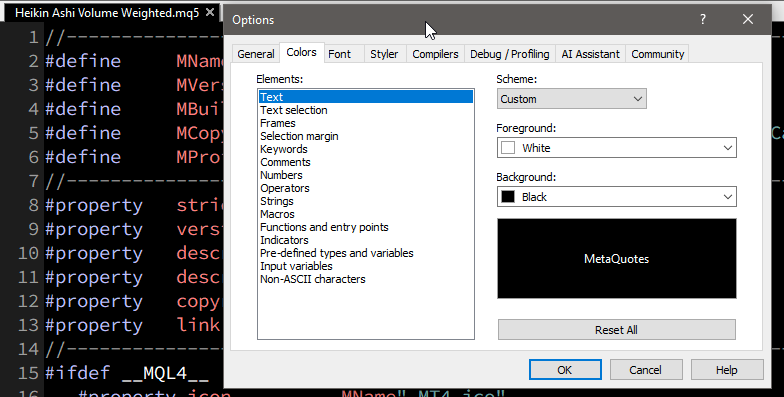Select Operators element

click(366, 188)
